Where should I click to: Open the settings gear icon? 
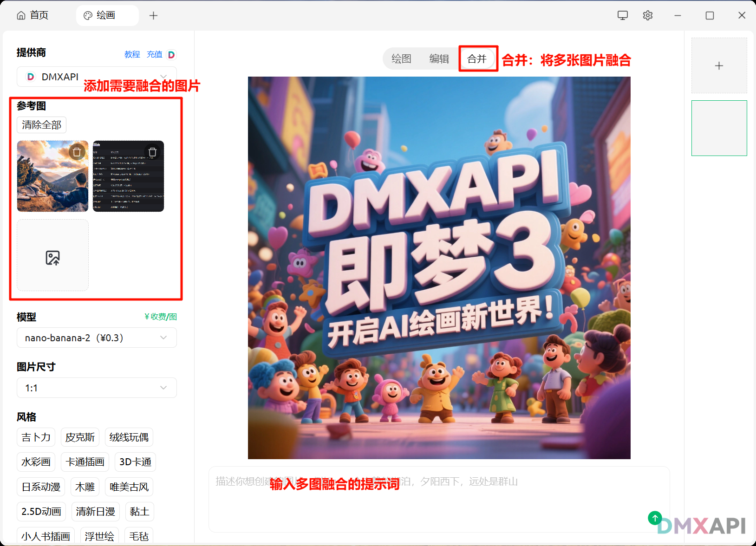[648, 15]
